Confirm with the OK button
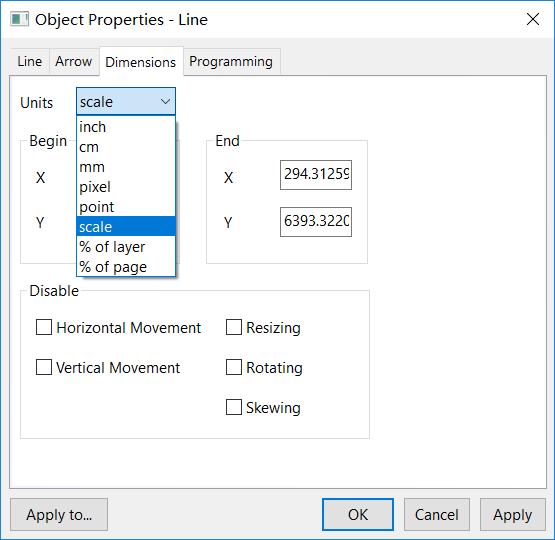The width and height of the screenshot is (555, 540). [x=358, y=515]
